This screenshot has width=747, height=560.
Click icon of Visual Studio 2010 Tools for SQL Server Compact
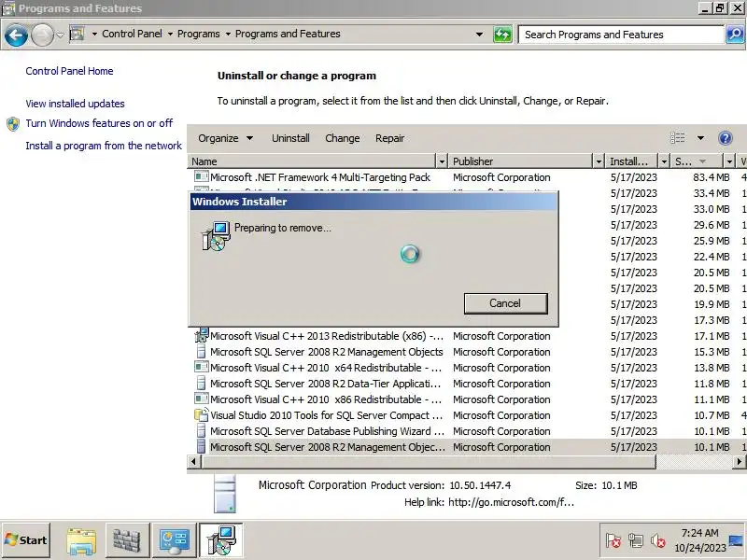[201, 414]
